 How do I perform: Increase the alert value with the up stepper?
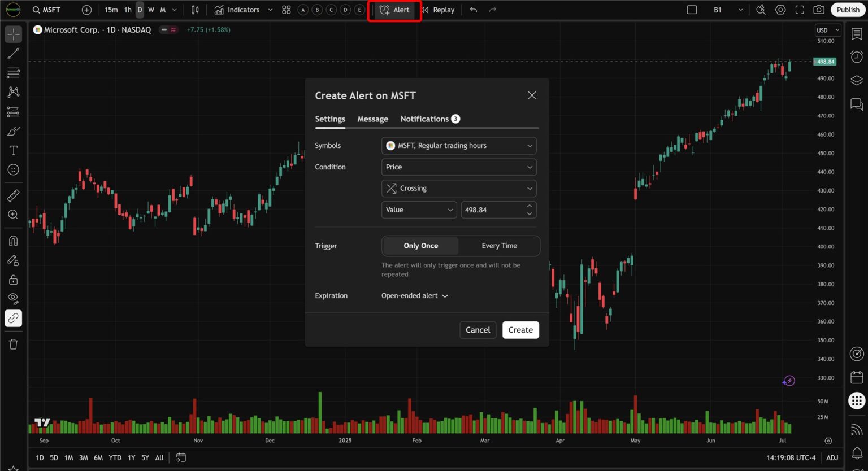pos(529,206)
